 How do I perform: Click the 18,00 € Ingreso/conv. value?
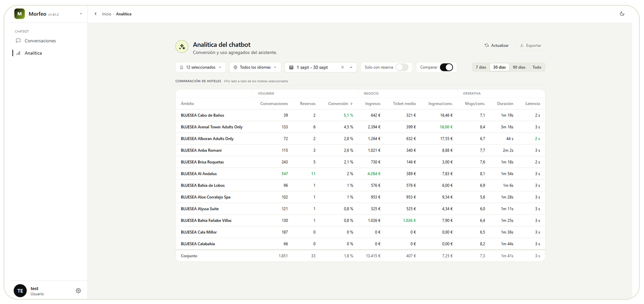(x=446, y=127)
